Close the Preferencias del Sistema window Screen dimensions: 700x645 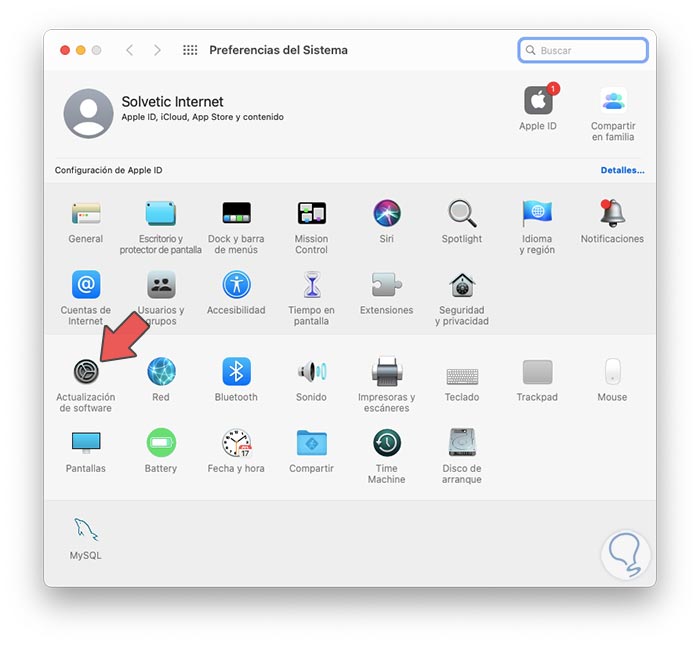tap(65, 50)
